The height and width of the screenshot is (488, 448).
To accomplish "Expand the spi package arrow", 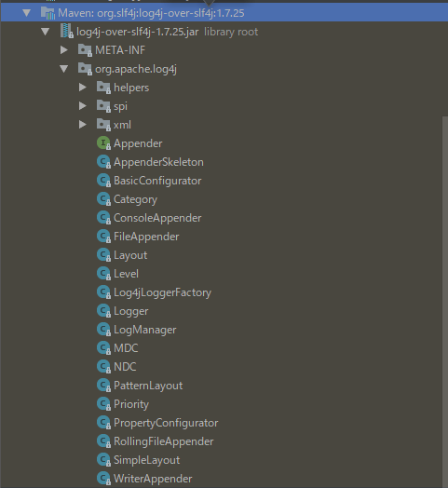I will tap(83, 106).
